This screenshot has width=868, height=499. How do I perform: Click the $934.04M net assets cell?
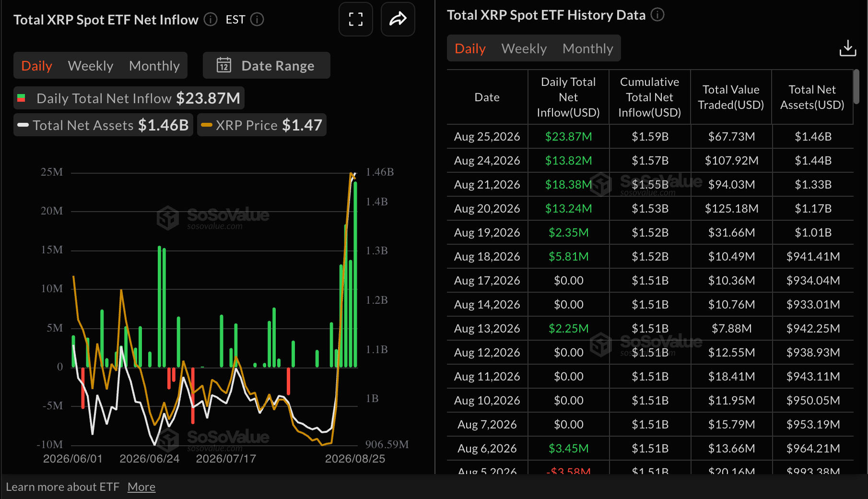pyautogui.click(x=813, y=280)
